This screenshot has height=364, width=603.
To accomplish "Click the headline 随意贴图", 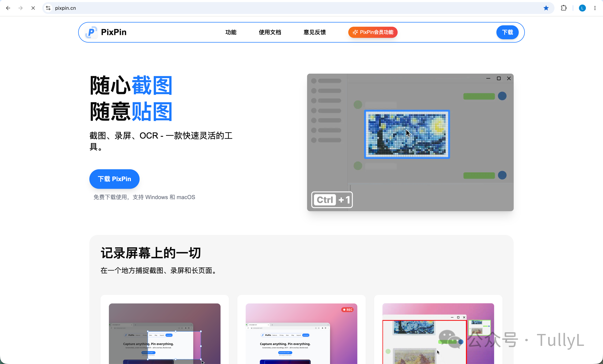I will click(x=131, y=112).
